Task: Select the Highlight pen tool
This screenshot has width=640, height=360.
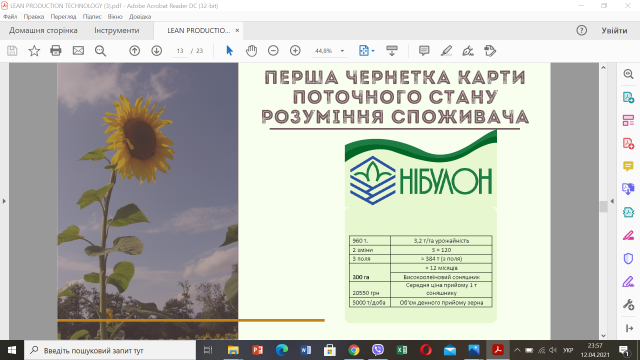Action: 446,51
